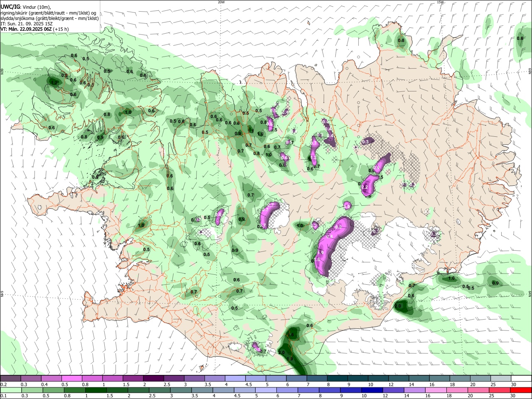Click the "1.9" rain value near the south coast
The width and height of the screenshot is (532, 399).
(290, 359)
